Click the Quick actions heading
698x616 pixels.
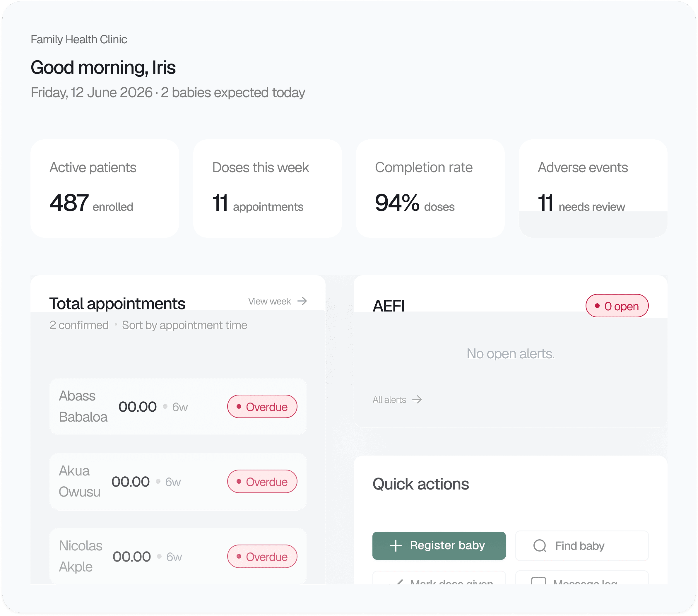pyautogui.click(x=421, y=484)
